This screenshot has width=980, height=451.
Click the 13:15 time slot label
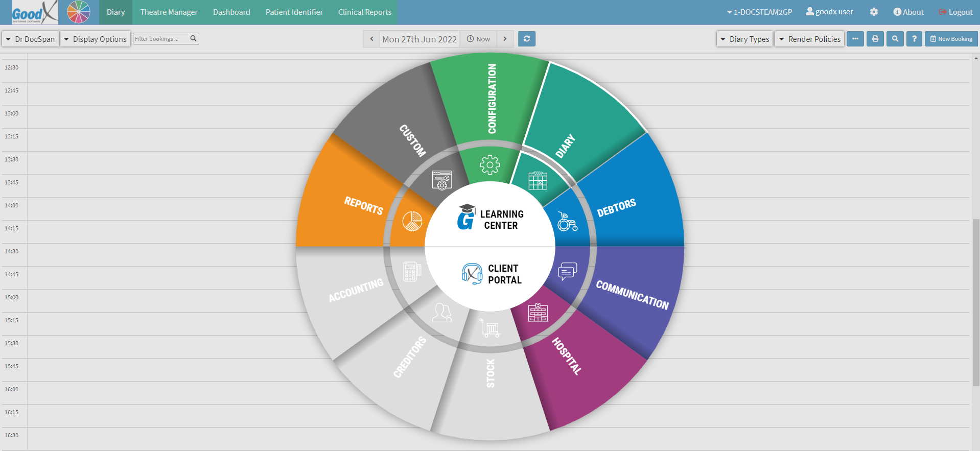coord(11,136)
